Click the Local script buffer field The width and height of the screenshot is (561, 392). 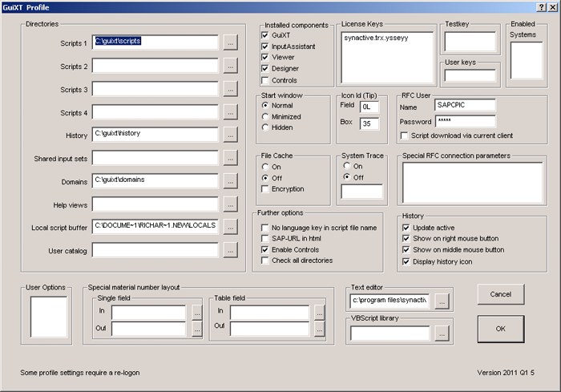tap(155, 227)
